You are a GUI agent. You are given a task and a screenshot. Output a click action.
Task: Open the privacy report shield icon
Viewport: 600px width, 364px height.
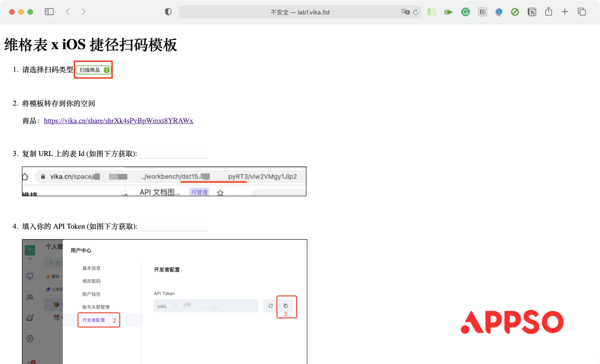tap(168, 12)
